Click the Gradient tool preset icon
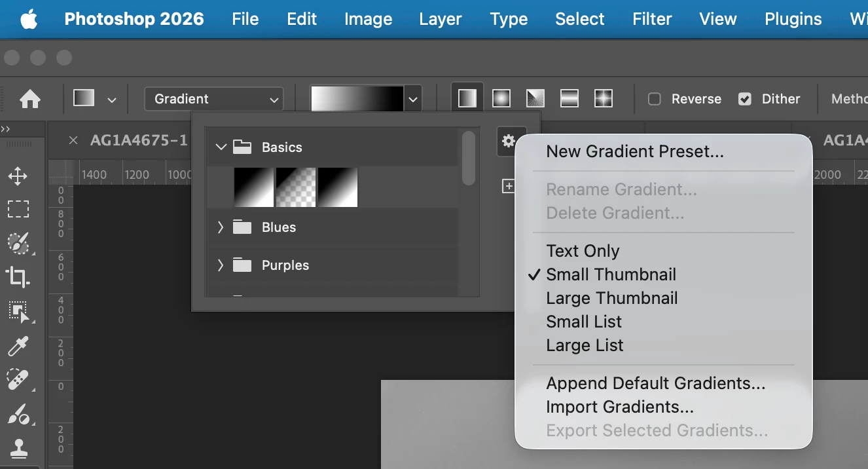The height and width of the screenshot is (469, 868). [84, 99]
